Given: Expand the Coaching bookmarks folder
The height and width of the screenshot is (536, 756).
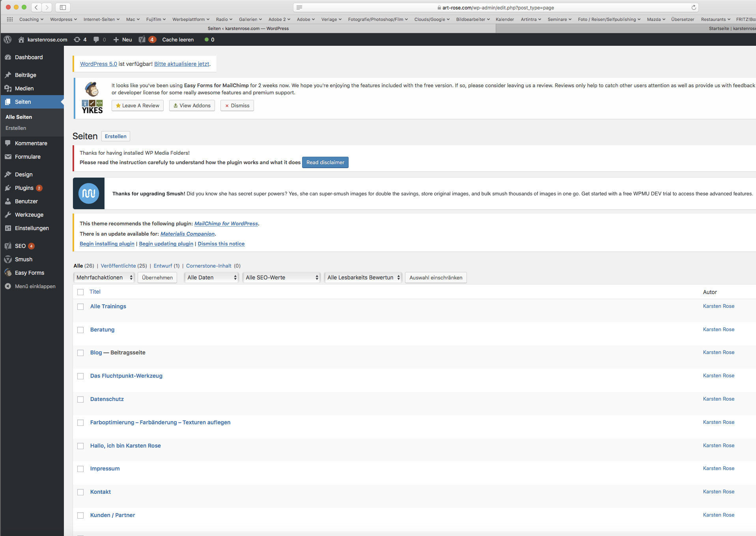Looking at the screenshot, I should [x=31, y=19].
